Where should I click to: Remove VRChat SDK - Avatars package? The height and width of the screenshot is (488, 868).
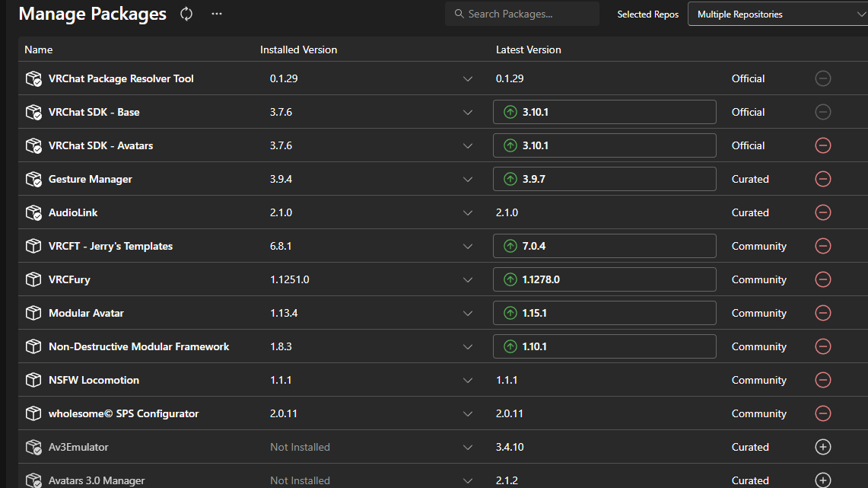[x=823, y=145]
